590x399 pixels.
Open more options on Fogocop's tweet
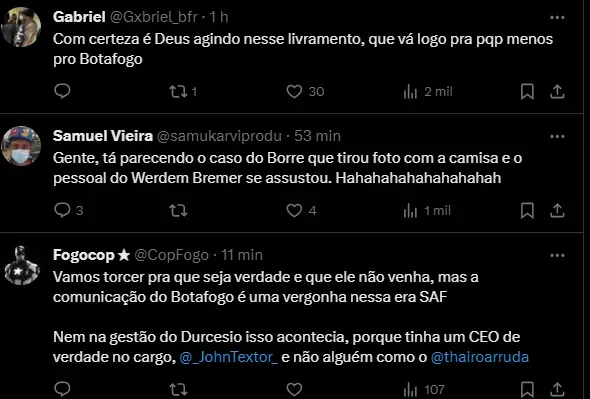(557, 256)
